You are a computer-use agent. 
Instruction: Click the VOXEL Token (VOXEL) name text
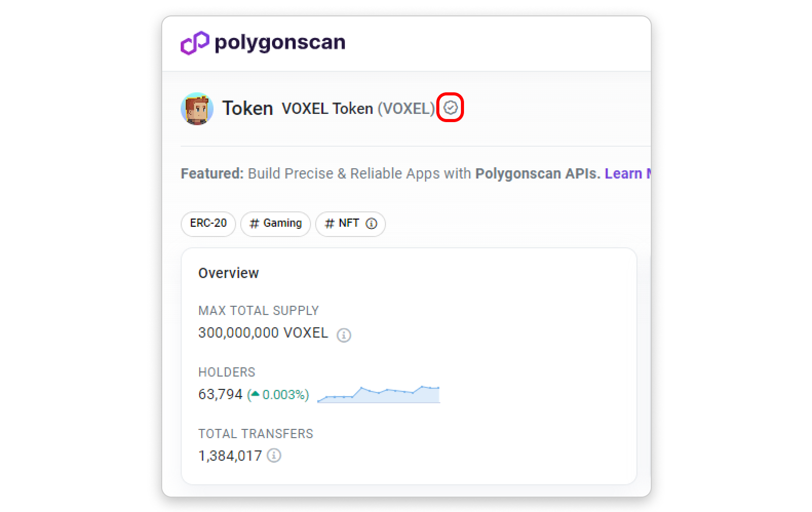[358, 109]
